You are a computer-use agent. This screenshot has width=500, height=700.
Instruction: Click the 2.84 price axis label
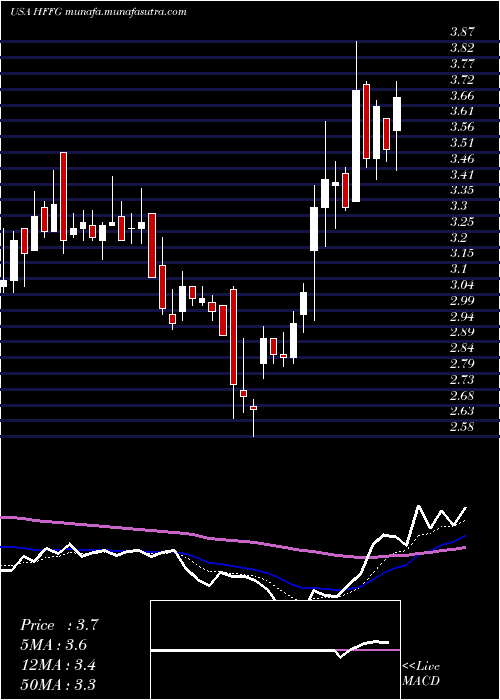pyautogui.click(x=462, y=348)
